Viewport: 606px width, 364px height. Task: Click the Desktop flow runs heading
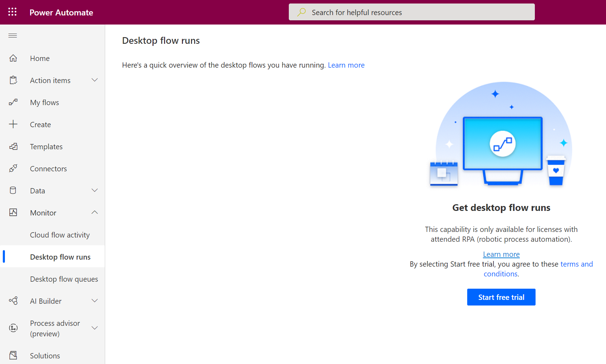point(161,41)
